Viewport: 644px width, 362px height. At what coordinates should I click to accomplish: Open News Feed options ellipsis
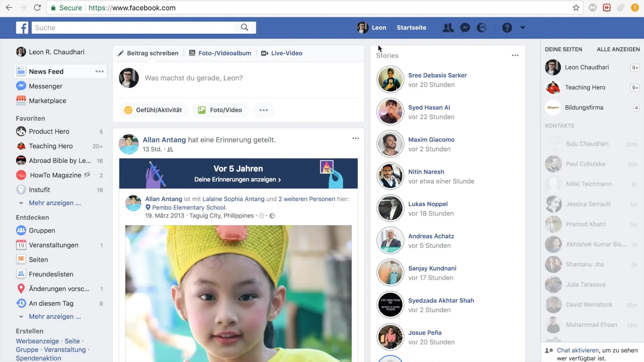[x=99, y=71]
